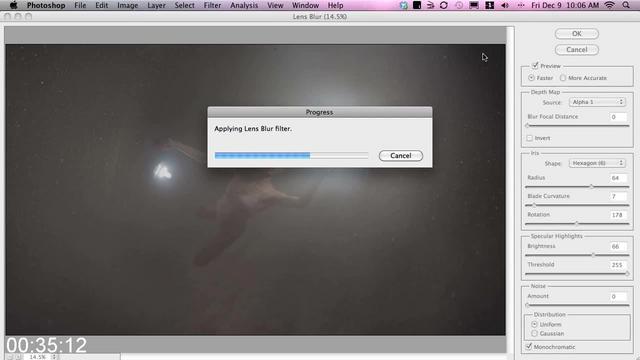Click the Specular Brightness slider
The width and height of the screenshot is (640, 360).
click(577, 255)
